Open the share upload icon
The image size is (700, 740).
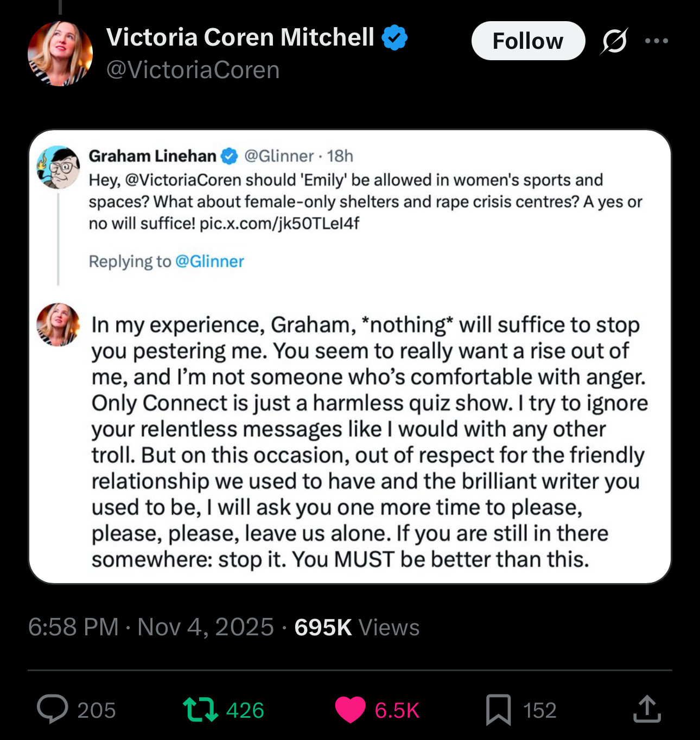click(x=647, y=710)
